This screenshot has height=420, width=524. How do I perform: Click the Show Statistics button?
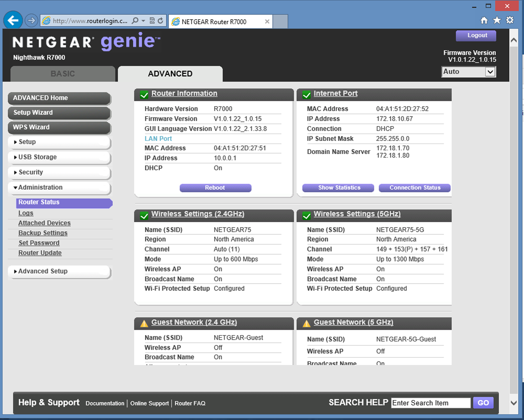pyautogui.click(x=338, y=188)
